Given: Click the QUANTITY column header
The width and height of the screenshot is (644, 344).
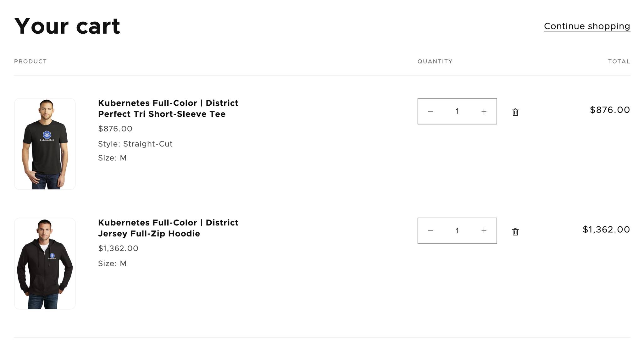Looking at the screenshot, I should click(x=435, y=61).
